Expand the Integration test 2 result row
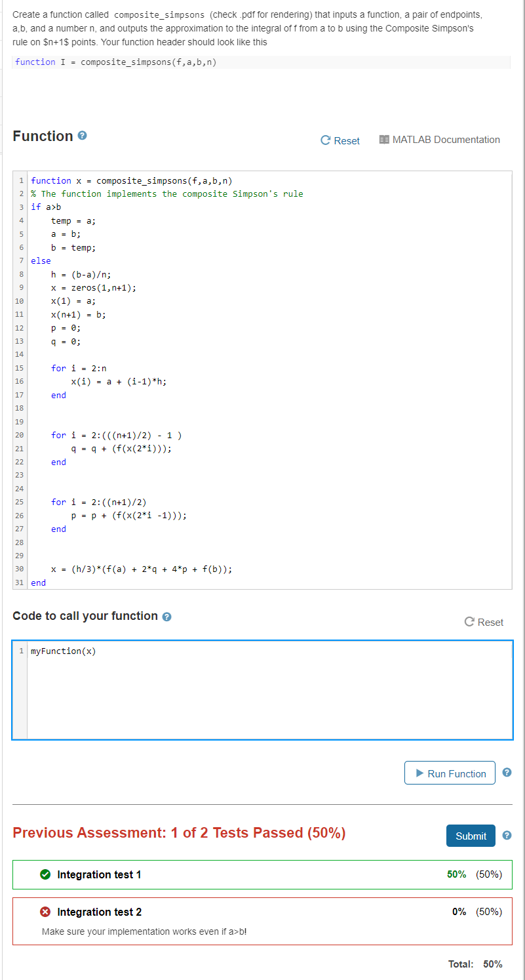The image size is (525, 980). (100, 911)
